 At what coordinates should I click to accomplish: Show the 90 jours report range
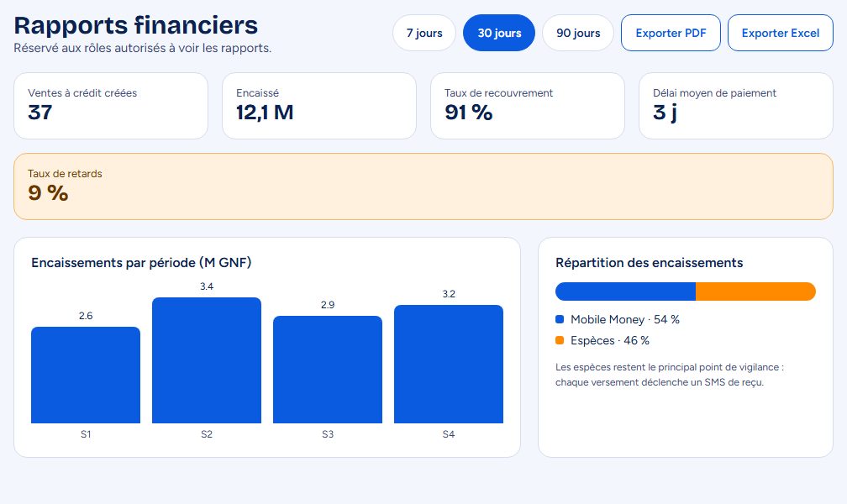(578, 33)
